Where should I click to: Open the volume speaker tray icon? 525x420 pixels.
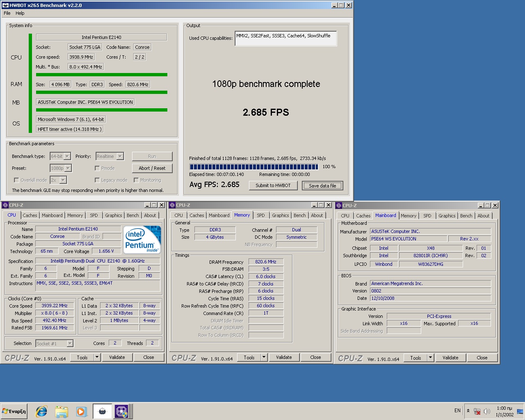pyautogui.click(x=487, y=411)
